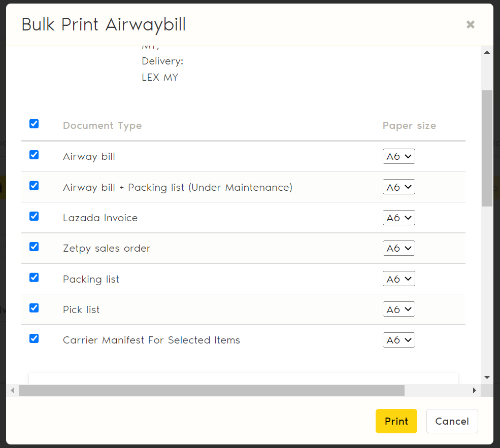Click the scroll up arrow

(487, 53)
